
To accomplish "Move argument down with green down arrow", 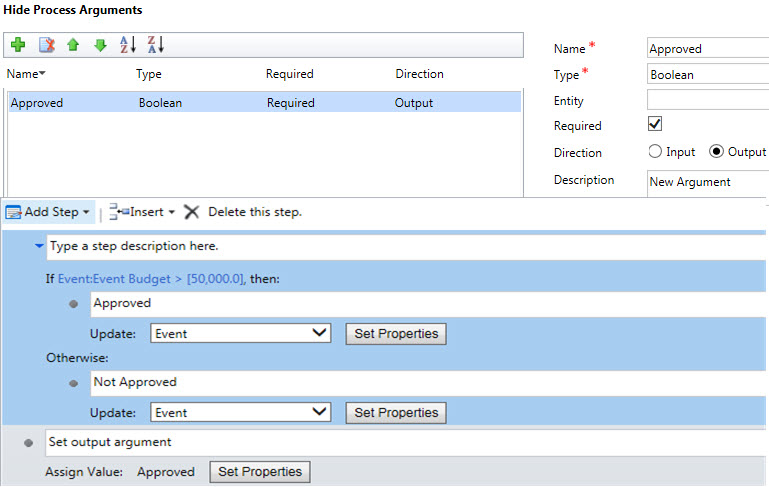I will 100,45.
